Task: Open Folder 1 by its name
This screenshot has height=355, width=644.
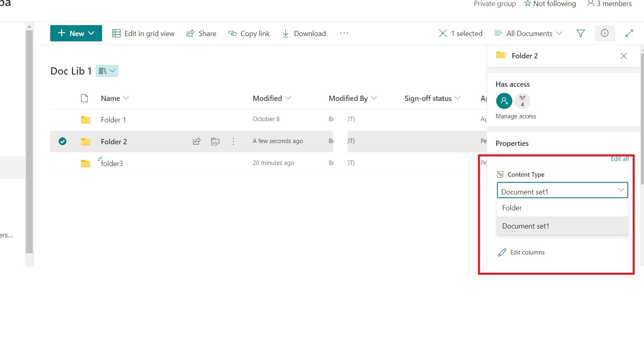Action: pyautogui.click(x=113, y=120)
